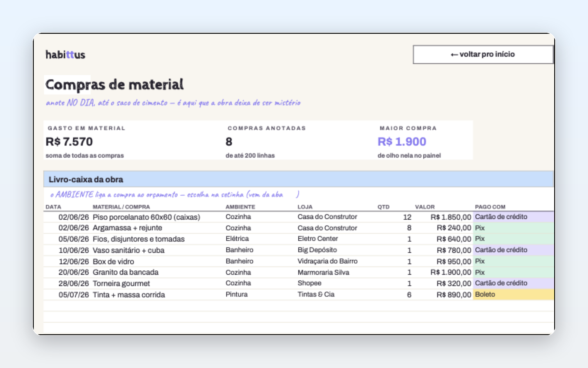Viewport: 588px width, 368px height.
Task: Click the habittus logo
Action: pos(65,55)
